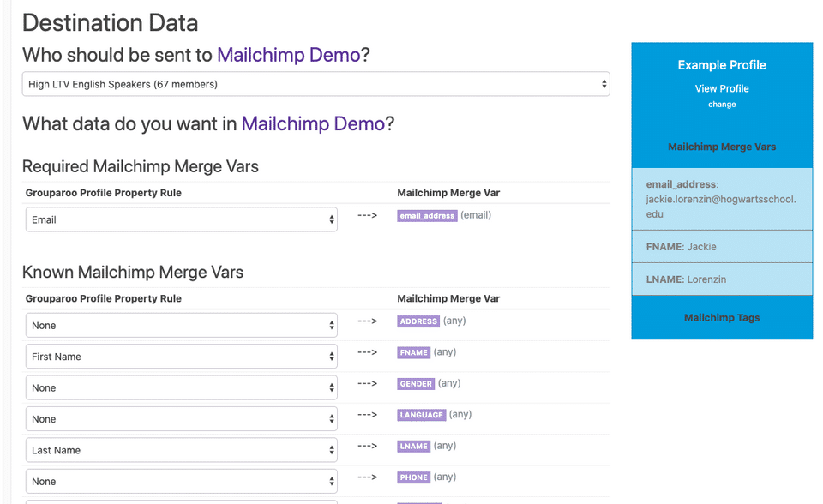Click the LANGUAGE merge var badge
This screenshot has height=504, width=823.
421,415
